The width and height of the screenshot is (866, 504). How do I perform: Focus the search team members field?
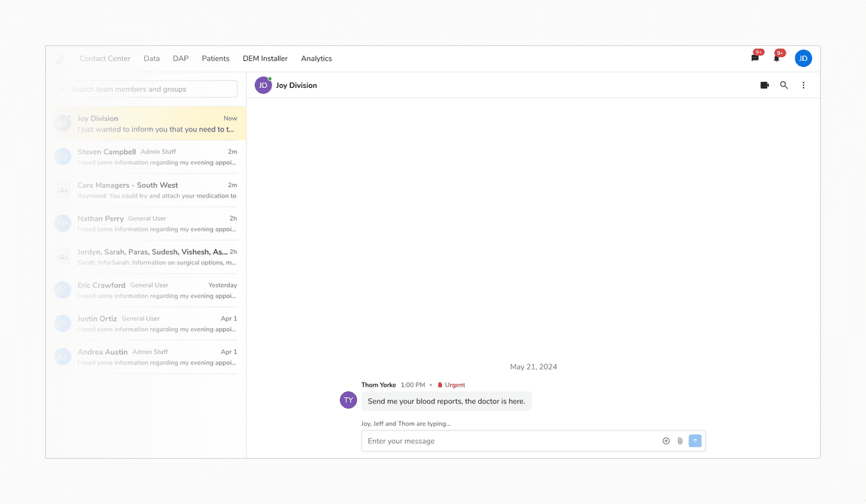[149, 89]
